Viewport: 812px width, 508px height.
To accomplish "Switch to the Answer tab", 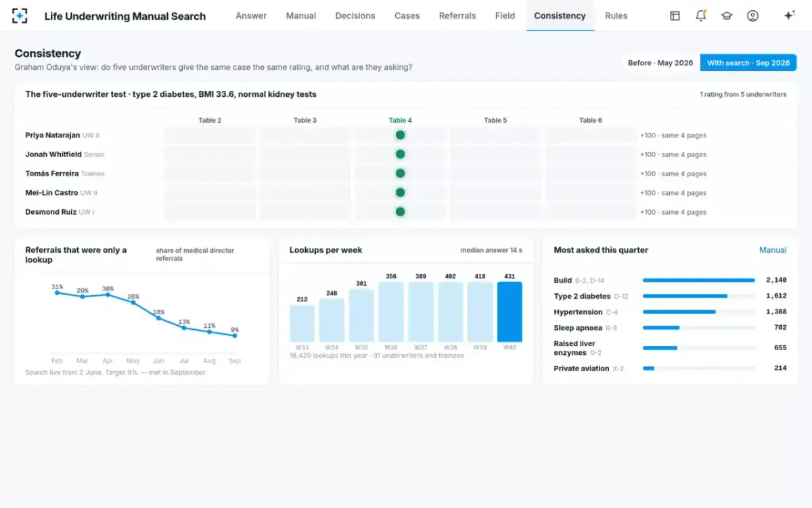I will pyautogui.click(x=251, y=16).
